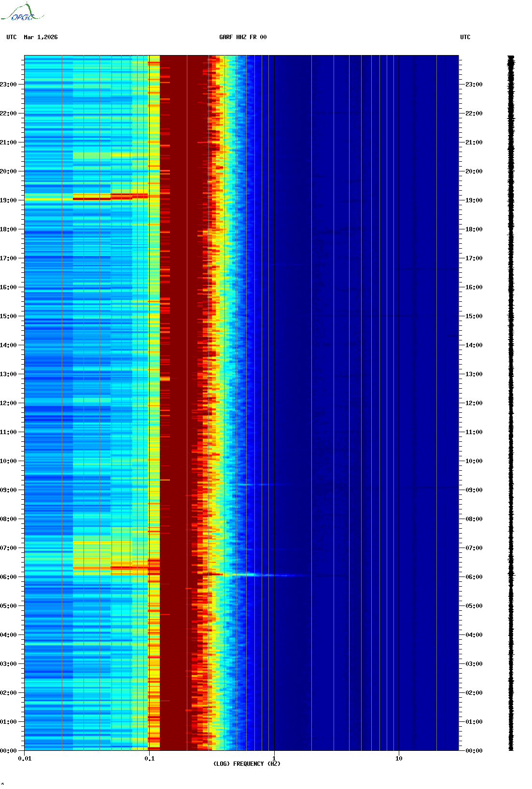This screenshot has height=789, width=532.
Task: Click the 0.1 frequency tick label
Action: click(x=150, y=758)
